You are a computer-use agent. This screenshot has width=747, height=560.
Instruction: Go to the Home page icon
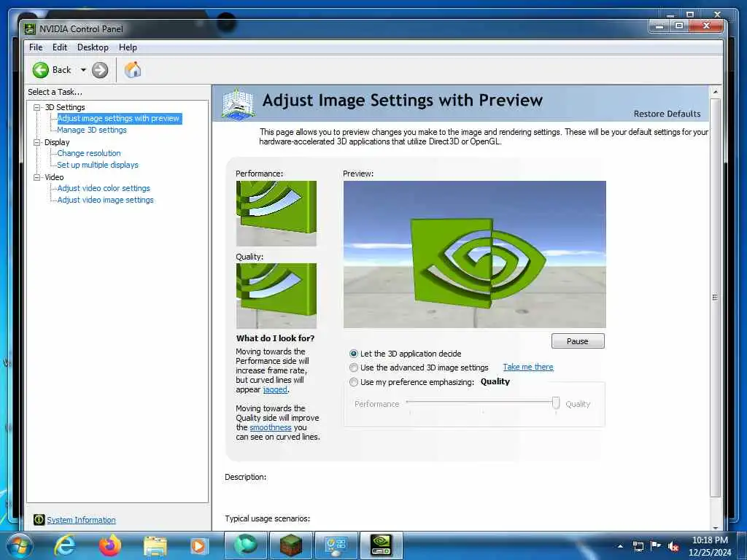pos(133,70)
